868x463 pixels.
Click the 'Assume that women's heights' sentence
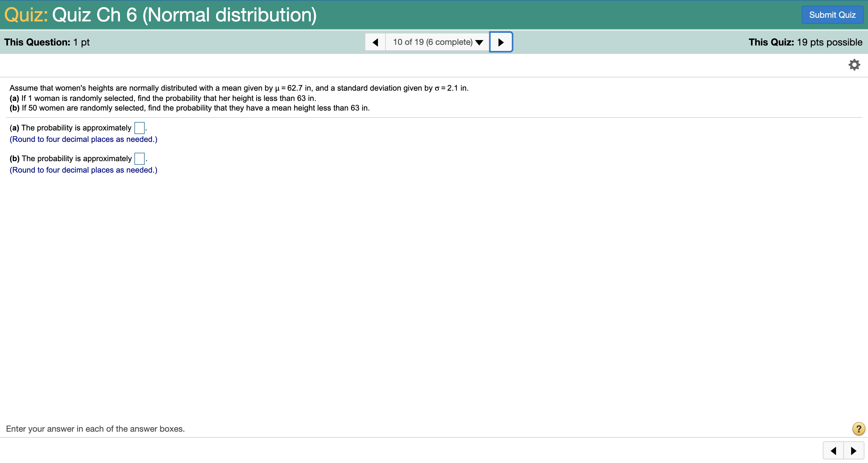point(239,88)
